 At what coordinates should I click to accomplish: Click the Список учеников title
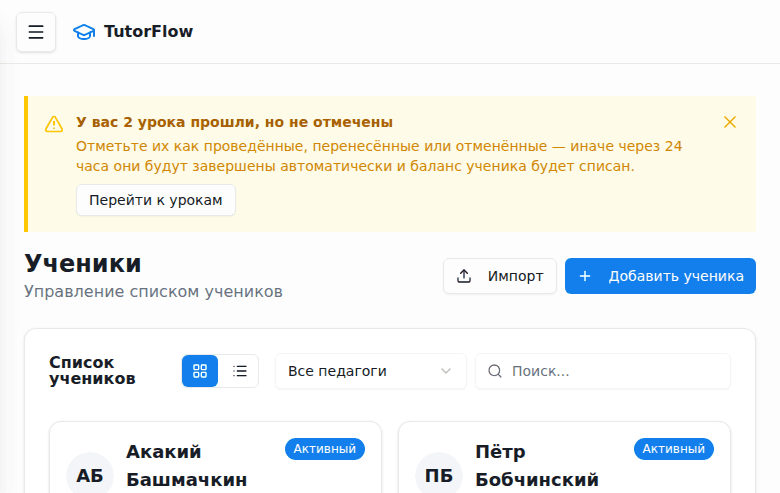[92, 371]
